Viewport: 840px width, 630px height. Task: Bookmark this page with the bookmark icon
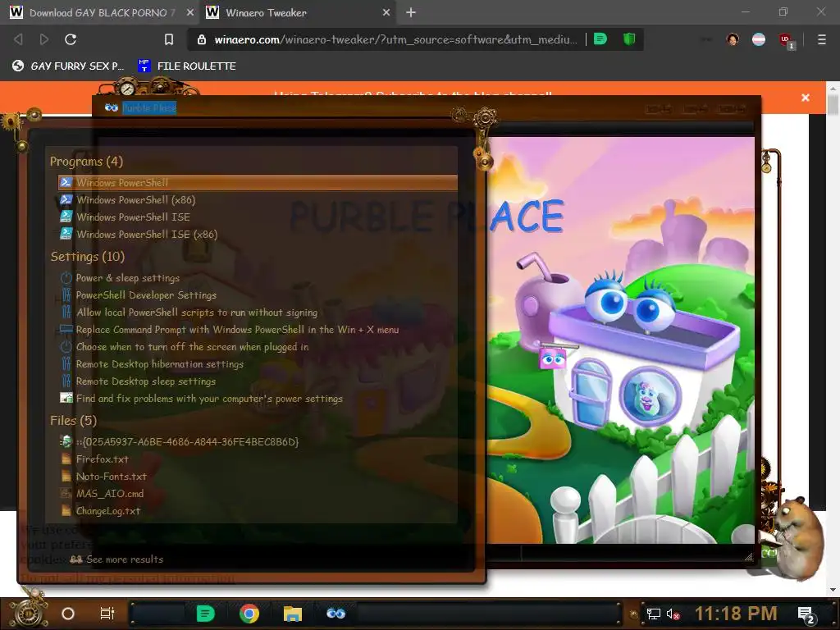pos(169,39)
